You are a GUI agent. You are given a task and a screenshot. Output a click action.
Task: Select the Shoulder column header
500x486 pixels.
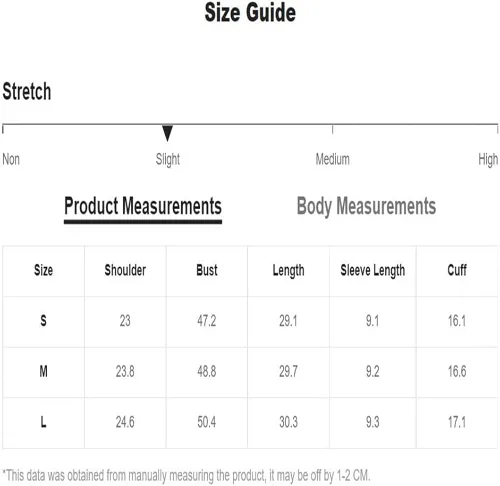(125, 270)
